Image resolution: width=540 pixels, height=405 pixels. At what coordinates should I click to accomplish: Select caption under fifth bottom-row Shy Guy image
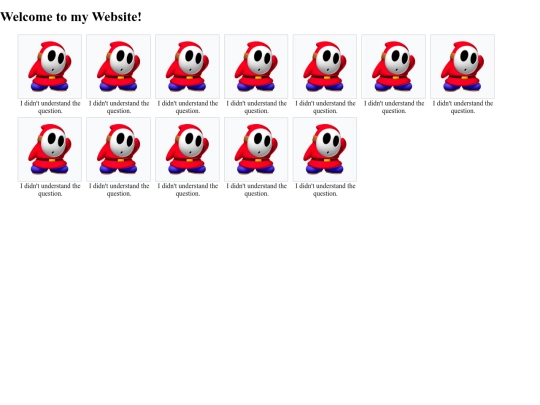325,189
